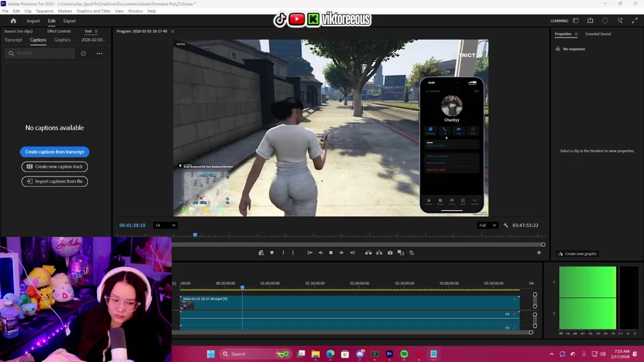Open the Program monitor panel menu
This screenshot has width=644, height=362.
click(x=173, y=31)
